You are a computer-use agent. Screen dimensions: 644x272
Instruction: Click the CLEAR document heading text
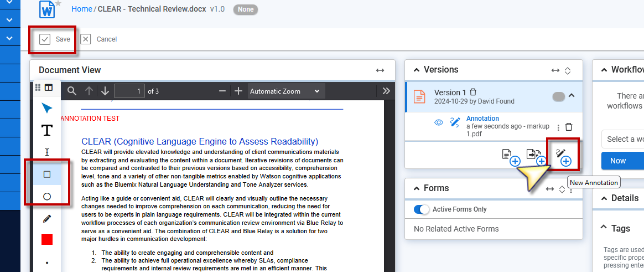pos(200,142)
